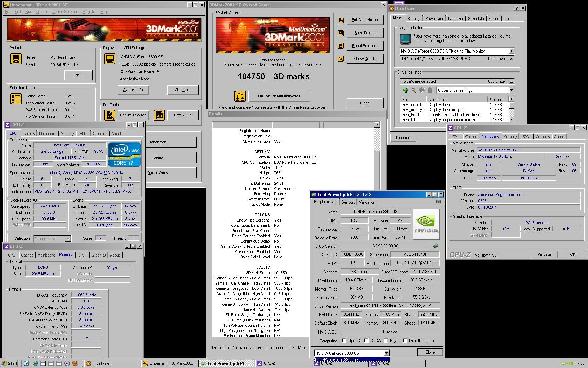The image size is (588, 368).
Task: Open the File menu in 3DMark2001
Action: [x=8, y=12]
